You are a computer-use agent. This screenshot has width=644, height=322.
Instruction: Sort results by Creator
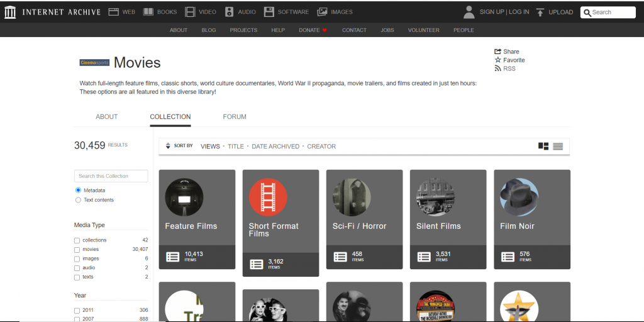(321, 146)
